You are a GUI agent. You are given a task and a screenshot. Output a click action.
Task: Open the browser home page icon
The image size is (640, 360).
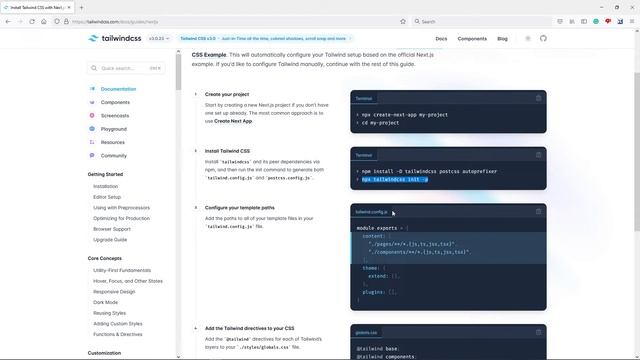[x=44, y=21]
